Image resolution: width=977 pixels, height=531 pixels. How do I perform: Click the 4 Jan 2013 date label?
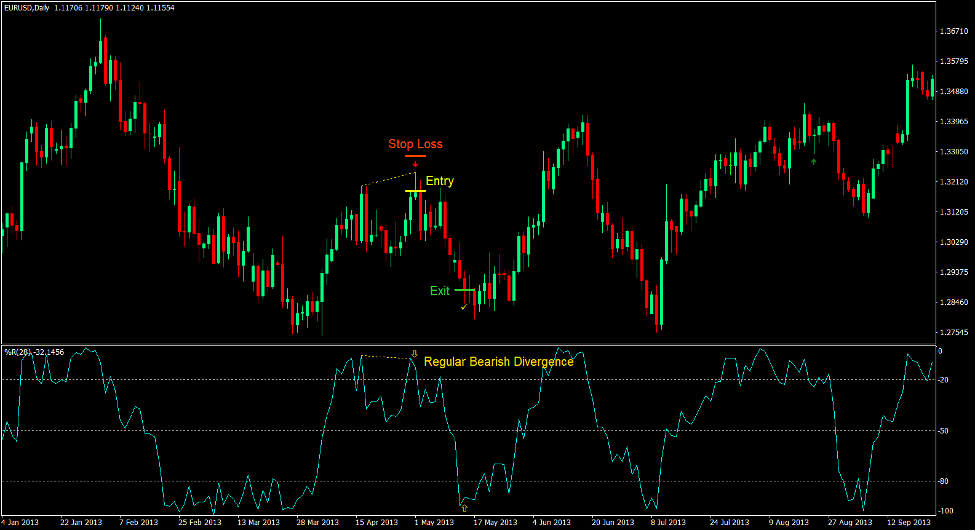tap(20, 522)
